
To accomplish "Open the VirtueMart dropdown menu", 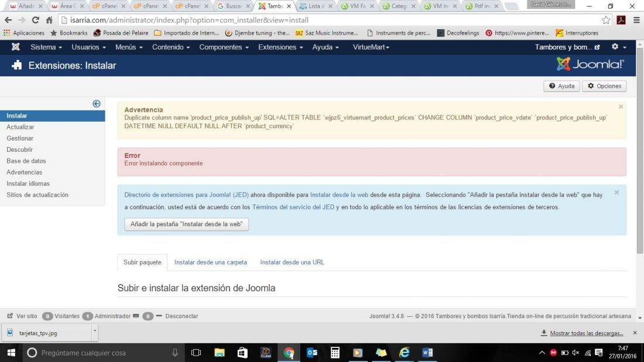I will point(371,47).
